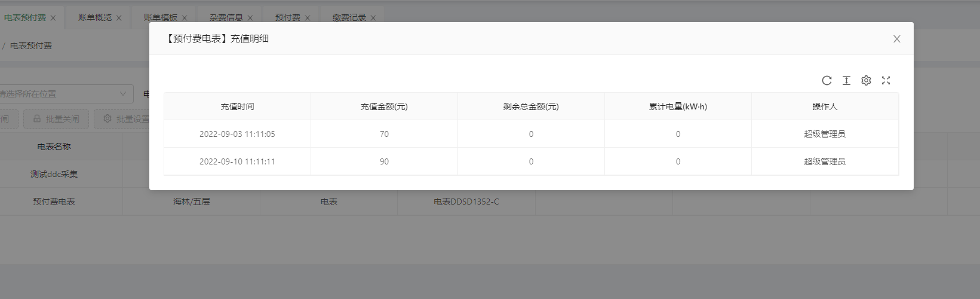The height and width of the screenshot is (299, 980).
Task: Switch to the 预付费 tab
Action: coord(288,18)
